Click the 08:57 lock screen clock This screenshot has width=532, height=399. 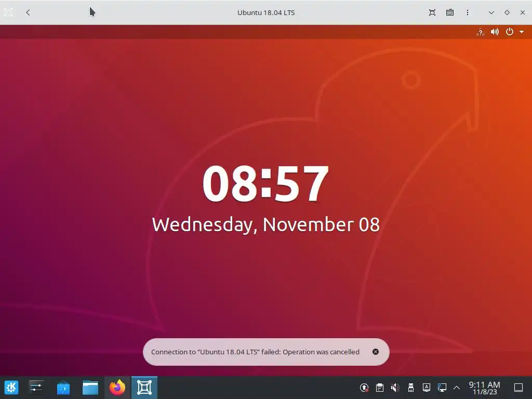(265, 183)
